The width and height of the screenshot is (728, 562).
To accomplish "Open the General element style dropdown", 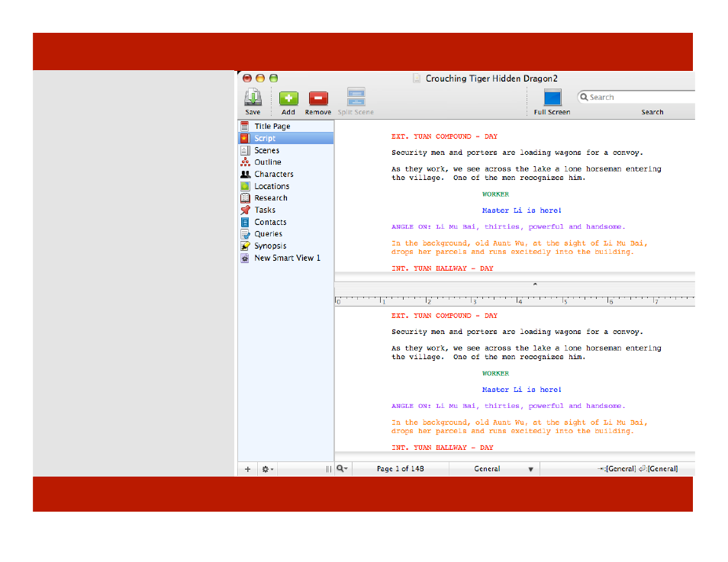I will 494,469.
